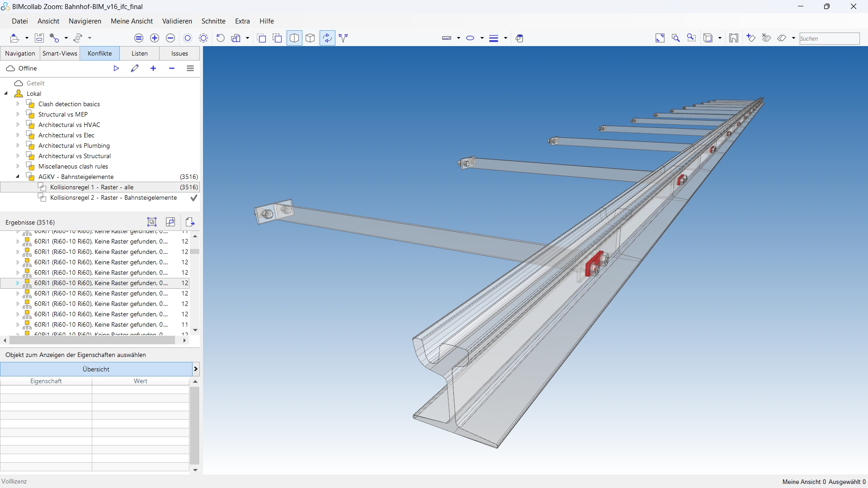Add new clash rule with plus icon
Viewport: 868px width, 488px height.
pos(153,68)
